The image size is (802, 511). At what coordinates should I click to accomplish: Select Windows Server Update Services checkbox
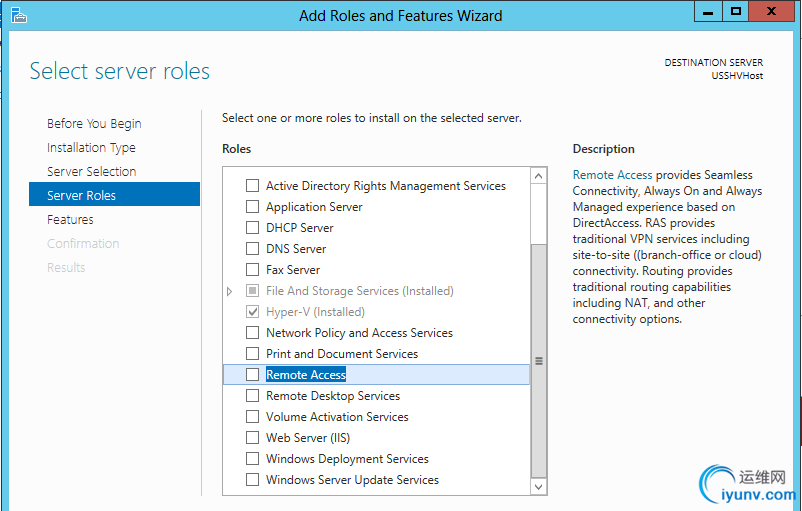[252, 480]
